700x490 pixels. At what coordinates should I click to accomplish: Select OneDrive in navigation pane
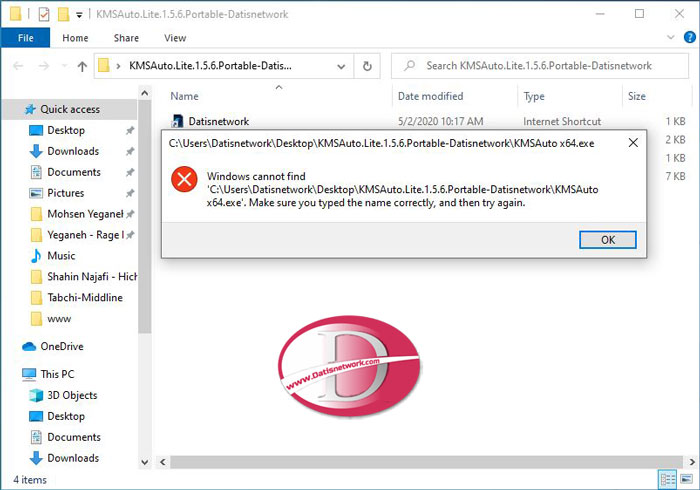point(62,346)
